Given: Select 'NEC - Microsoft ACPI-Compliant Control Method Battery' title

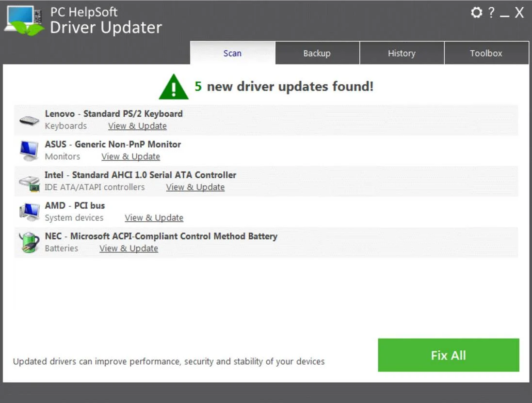Looking at the screenshot, I should click(x=161, y=236).
